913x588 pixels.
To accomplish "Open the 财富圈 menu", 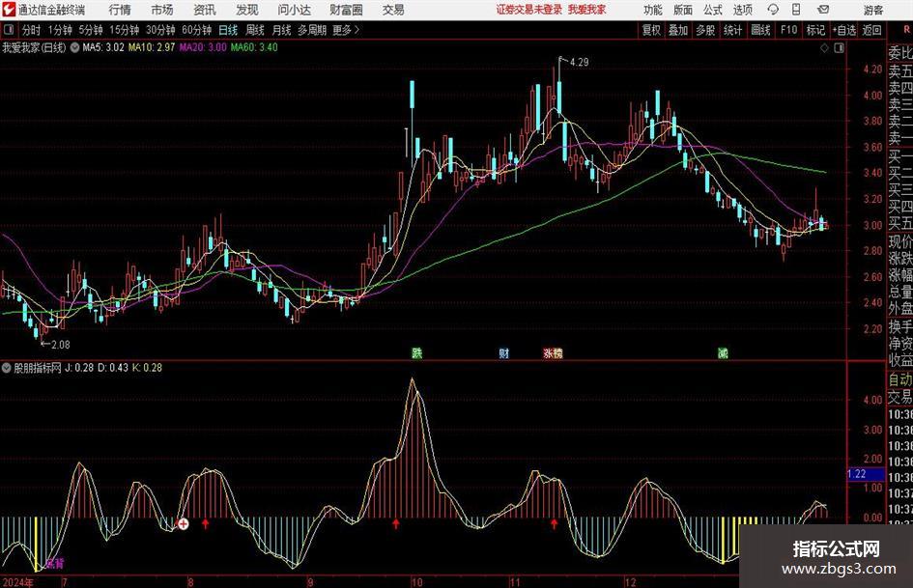I will tap(346, 10).
